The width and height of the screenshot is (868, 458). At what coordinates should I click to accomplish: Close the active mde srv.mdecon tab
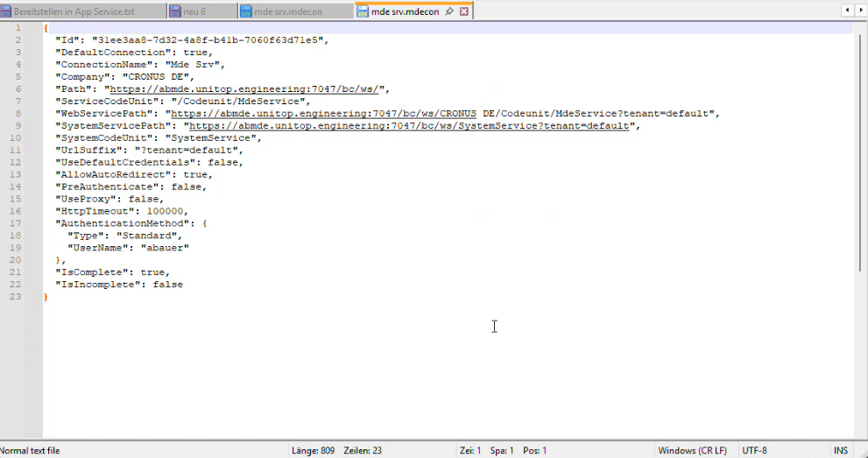tap(464, 11)
